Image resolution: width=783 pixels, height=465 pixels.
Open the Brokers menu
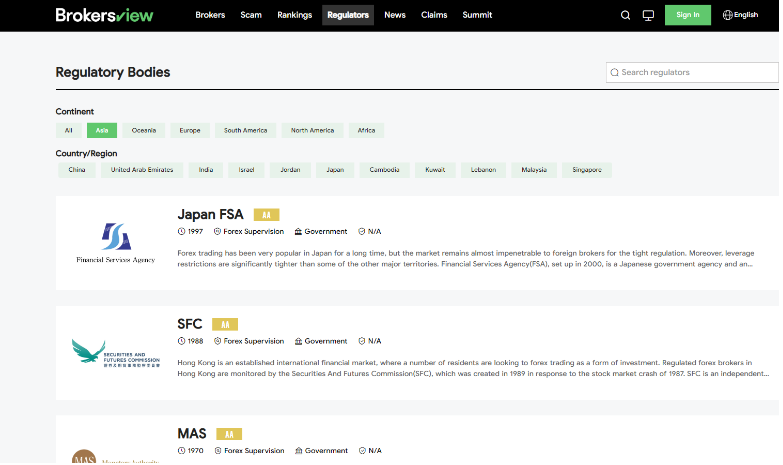click(210, 15)
